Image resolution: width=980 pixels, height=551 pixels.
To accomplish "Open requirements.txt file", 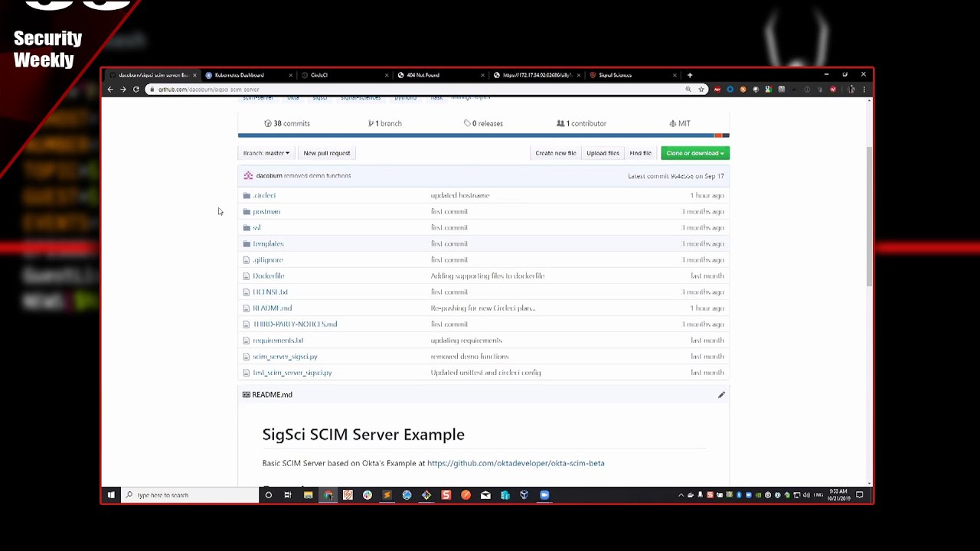I will click(x=278, y=340).
